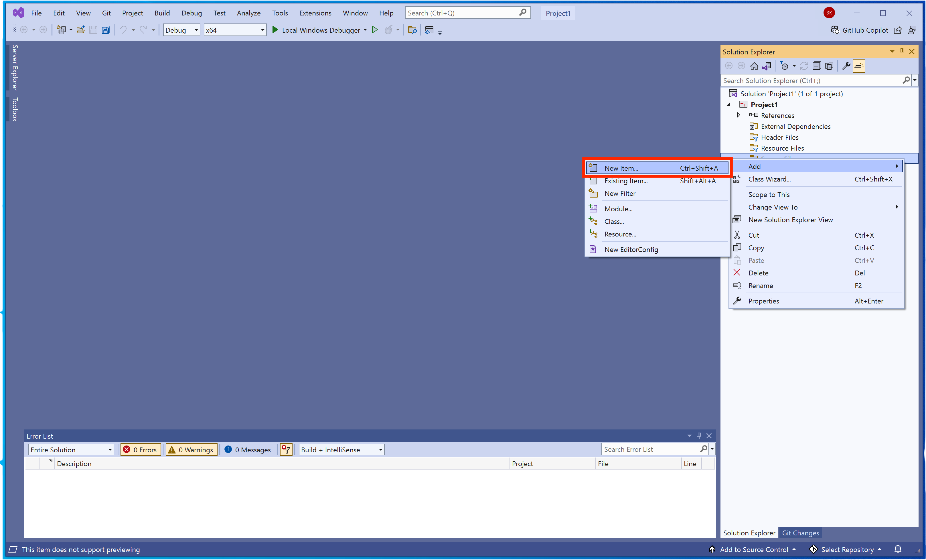This screenshot has height=560, width=926.
Task: Expand the References tree node
Action: pos(738,115)
